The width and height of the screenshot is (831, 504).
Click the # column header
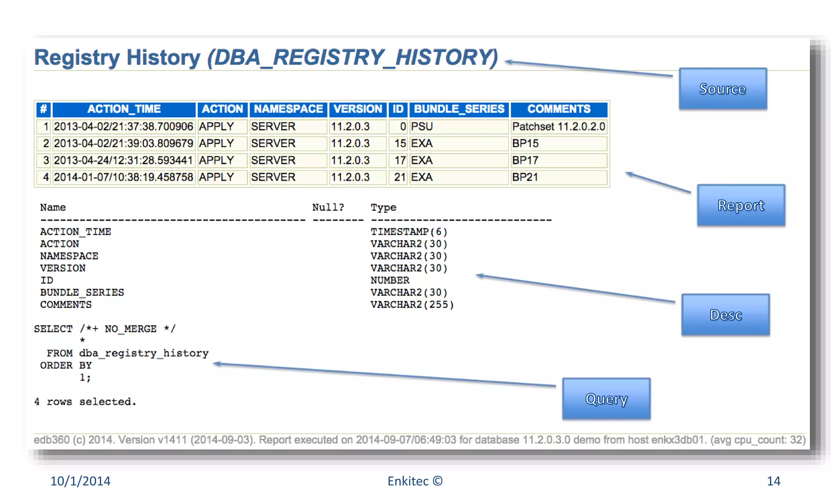43,109
